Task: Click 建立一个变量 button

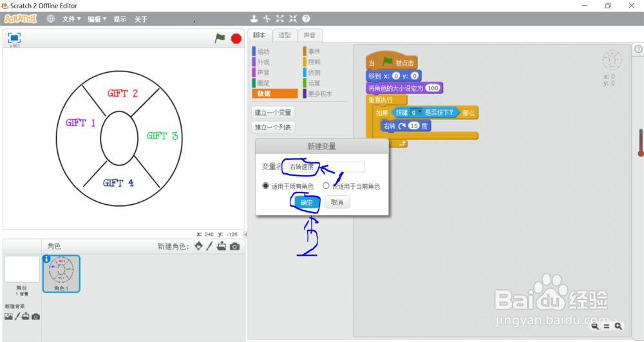Action: point(273,113)
